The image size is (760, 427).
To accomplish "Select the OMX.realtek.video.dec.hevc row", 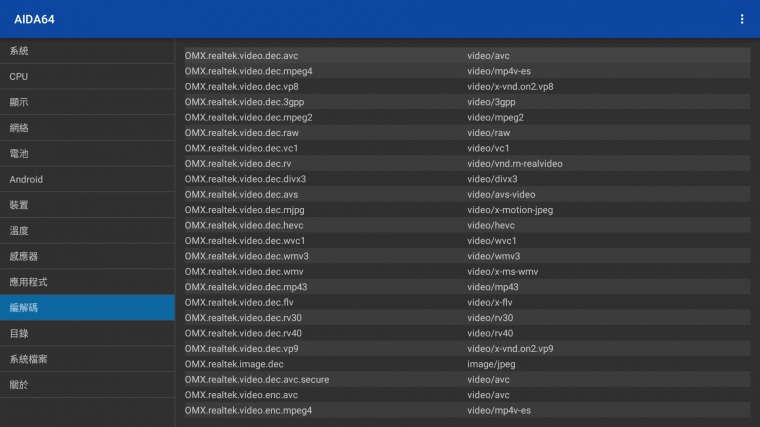I will point(467,225).
